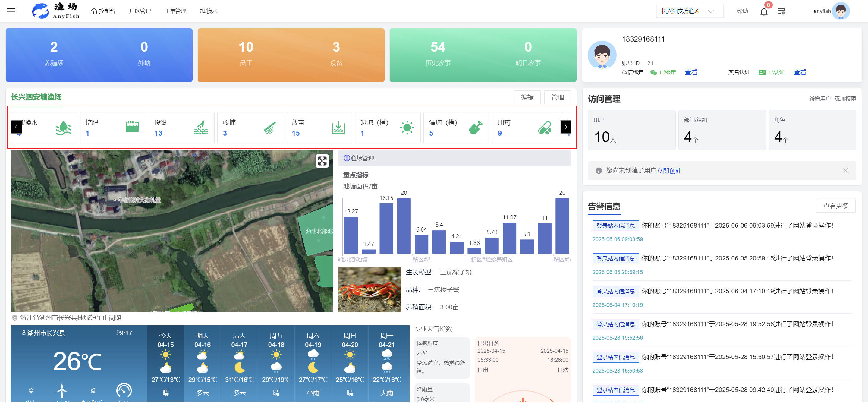
Task: Open the hamburger menu icon
Action: [11, 11]
